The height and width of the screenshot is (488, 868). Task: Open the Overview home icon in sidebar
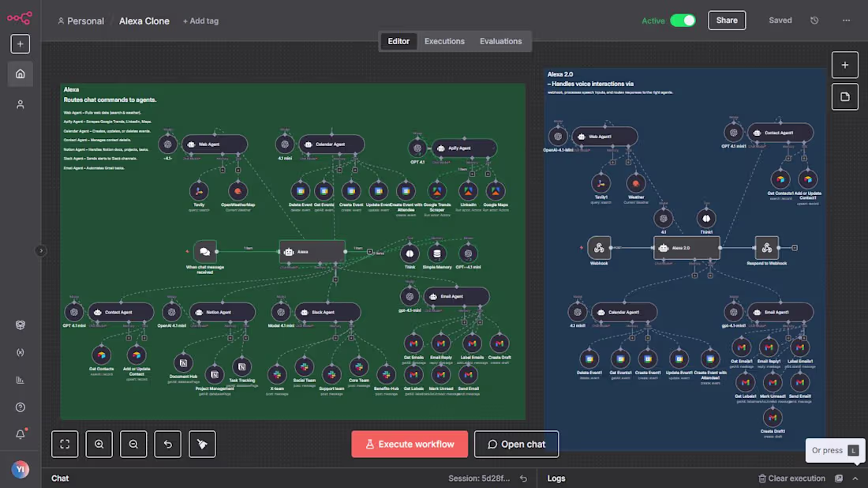click(x=20, y=73)
